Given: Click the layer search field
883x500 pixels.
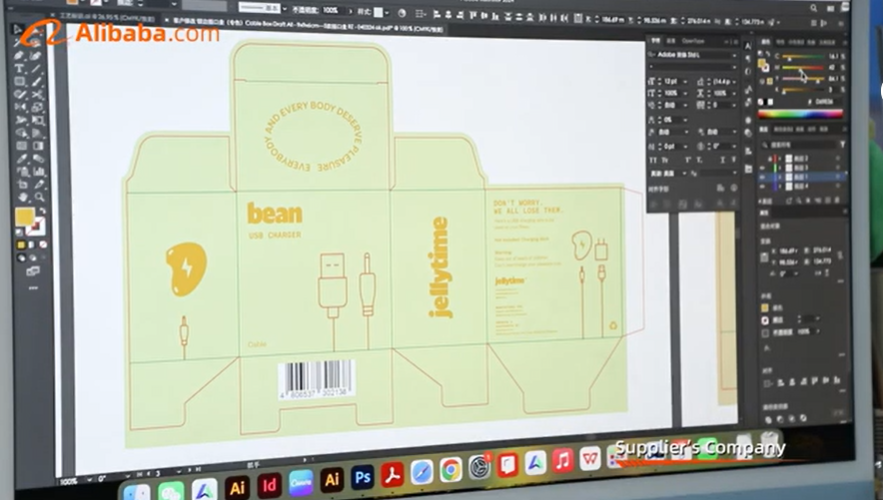Looking at the screenshot, I should (x=800, y=145).
